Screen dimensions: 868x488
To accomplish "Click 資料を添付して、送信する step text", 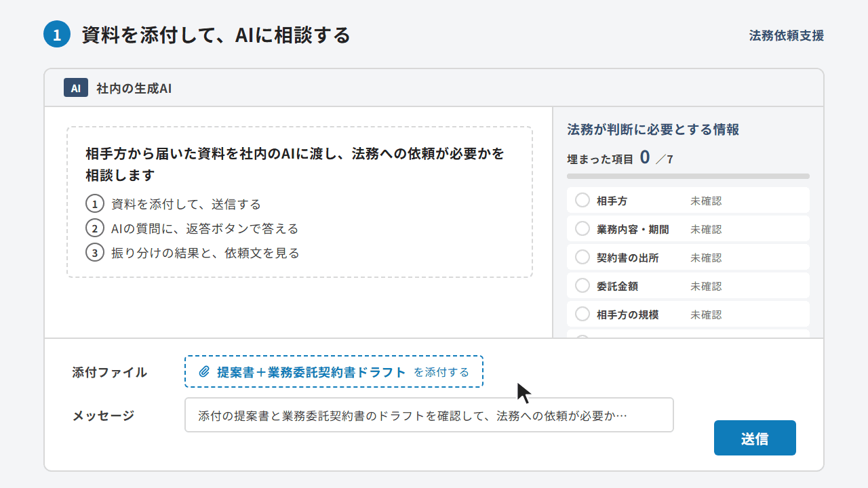I will tap(186, 204).
